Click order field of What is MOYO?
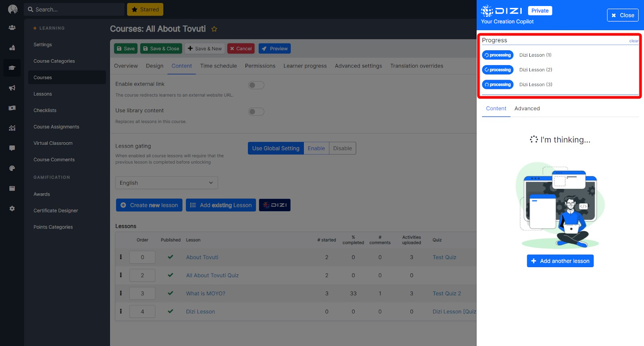644x346 pixels. tap(142, 293)
